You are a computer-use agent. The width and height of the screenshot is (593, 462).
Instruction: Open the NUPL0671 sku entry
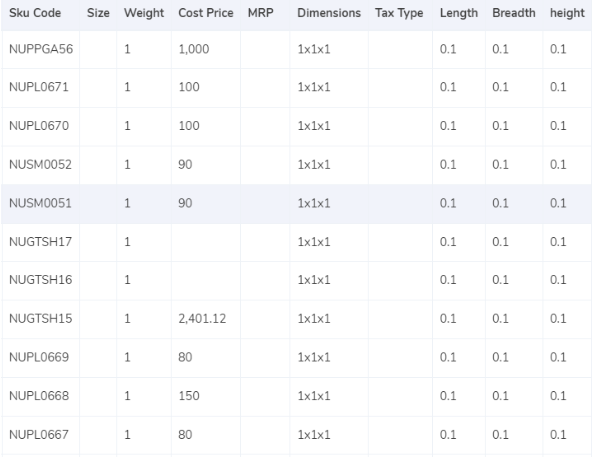point(39,87)
